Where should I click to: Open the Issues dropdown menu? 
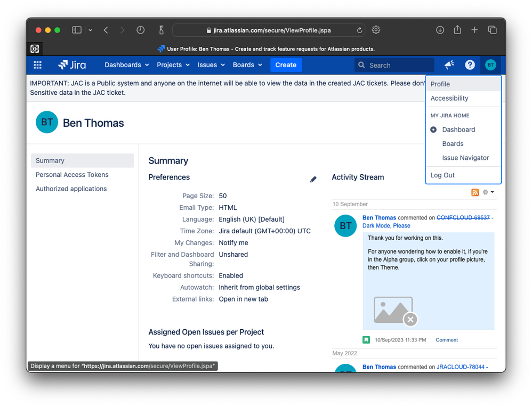click(211, 65)
